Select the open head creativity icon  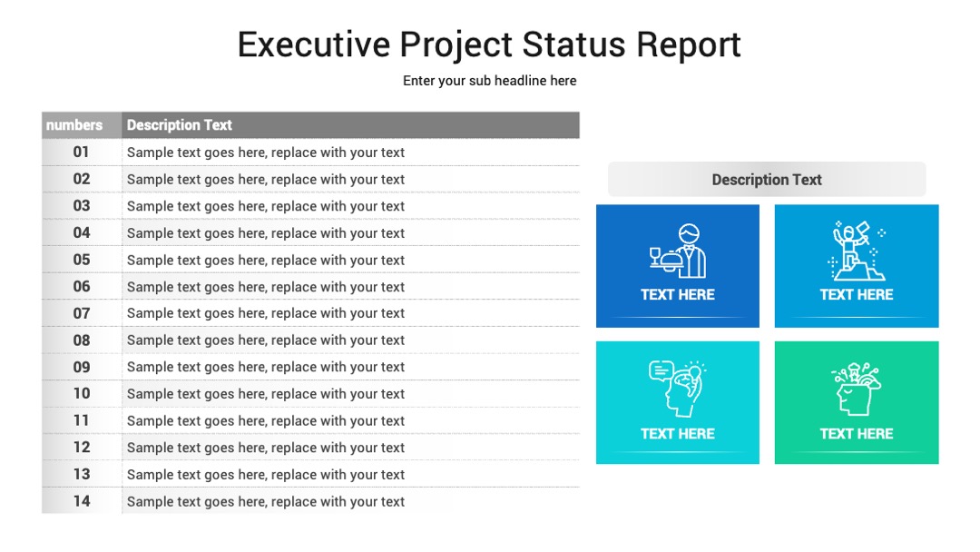tap(857, 389)
